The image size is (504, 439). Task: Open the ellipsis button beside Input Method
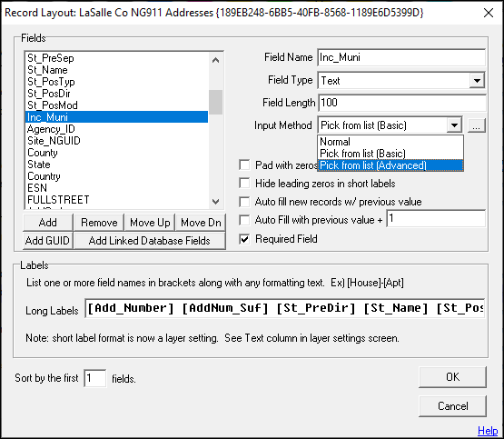(477, 125)
